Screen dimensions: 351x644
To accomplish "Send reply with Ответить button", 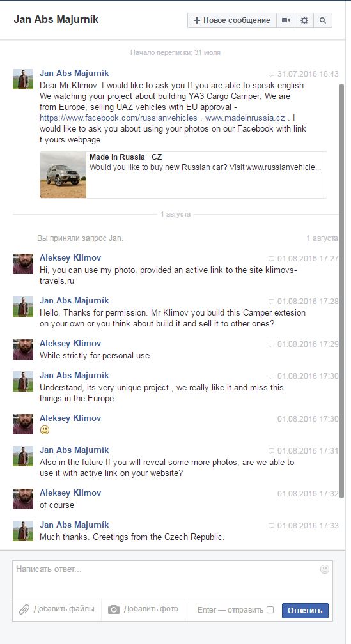I will tap(305, 611).
